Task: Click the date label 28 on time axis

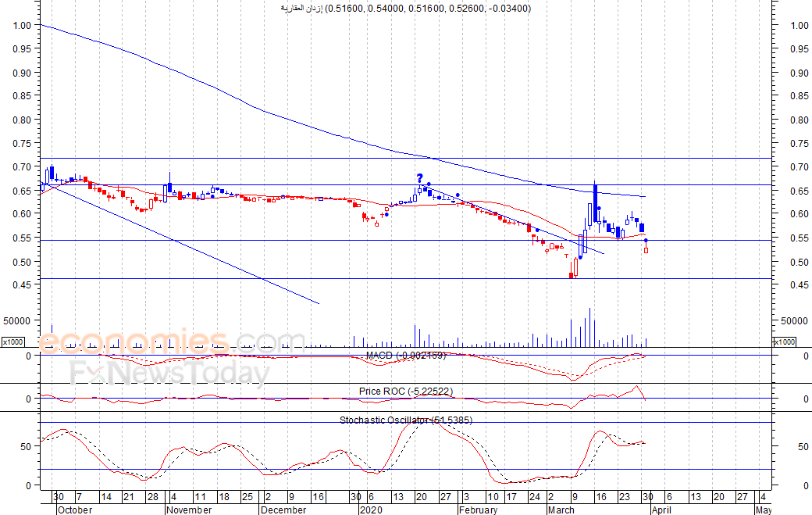Action: 153,497
